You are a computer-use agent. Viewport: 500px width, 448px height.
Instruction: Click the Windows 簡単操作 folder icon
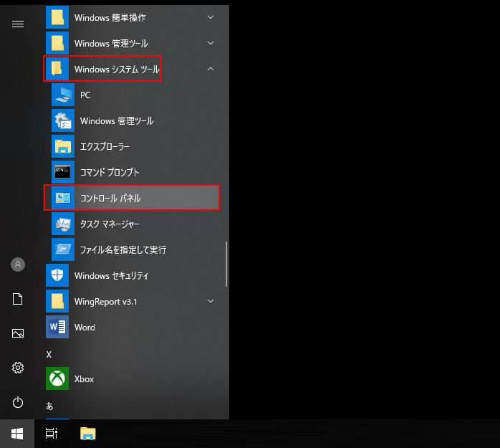(x=57, y=17)
